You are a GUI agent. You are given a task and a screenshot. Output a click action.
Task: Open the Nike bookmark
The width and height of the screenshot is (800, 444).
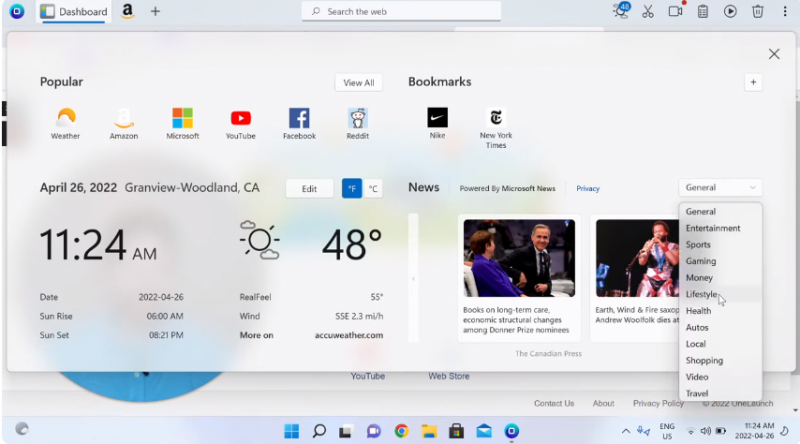pos(437,119)
